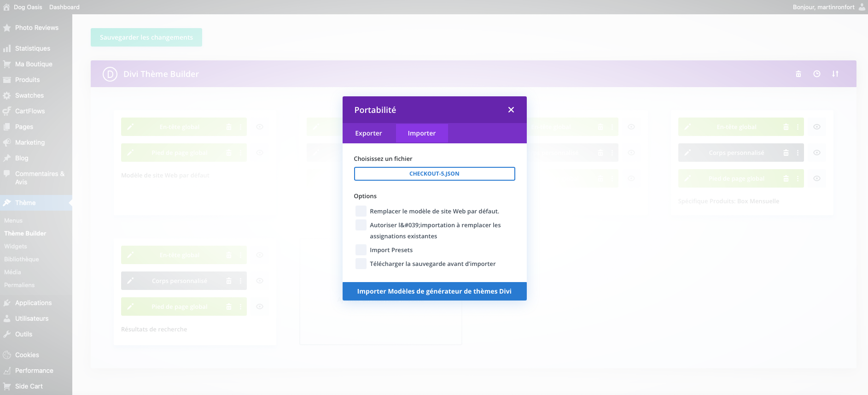Open Statistiques bar chart icon in sidebar
This screenshot has height=395, width=868.
(x=7, y=48)
